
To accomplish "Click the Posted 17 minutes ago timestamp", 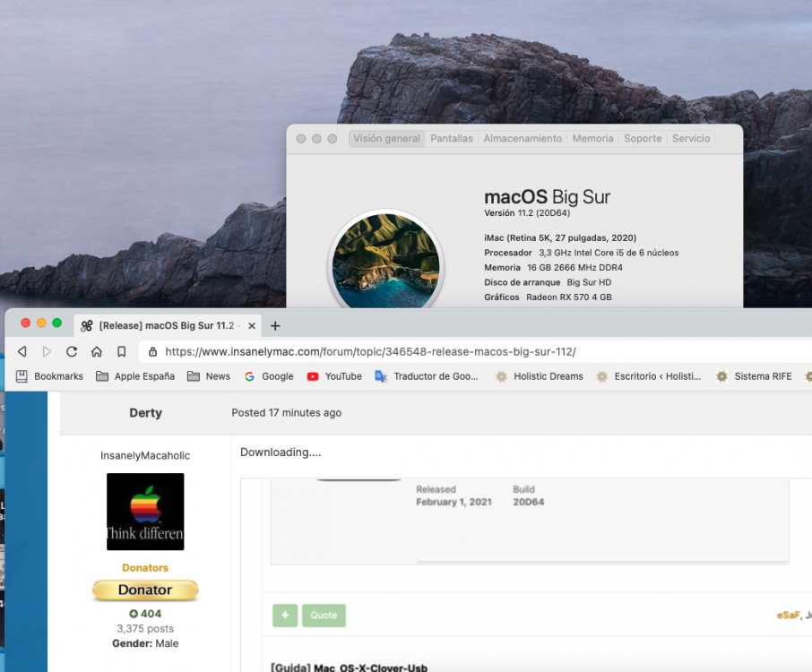I will (287, 413).
